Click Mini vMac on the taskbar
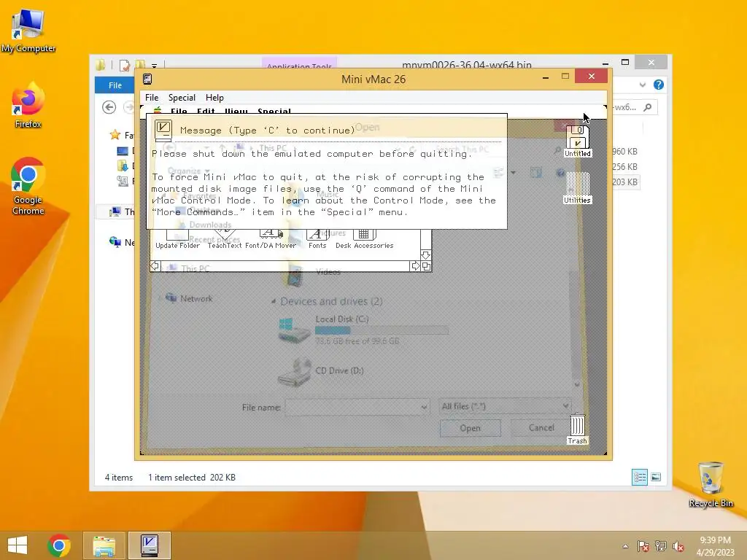747x560 pixels. [149, 545]
